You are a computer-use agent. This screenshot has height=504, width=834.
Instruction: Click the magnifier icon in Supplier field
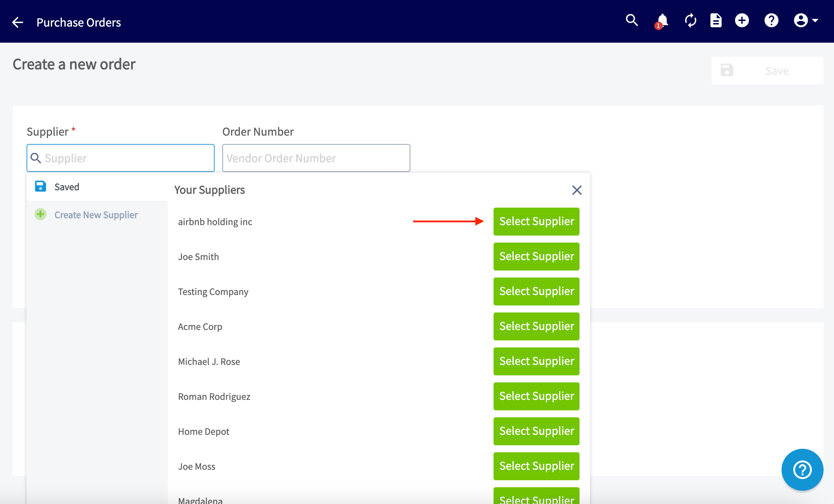pos(36,158)
